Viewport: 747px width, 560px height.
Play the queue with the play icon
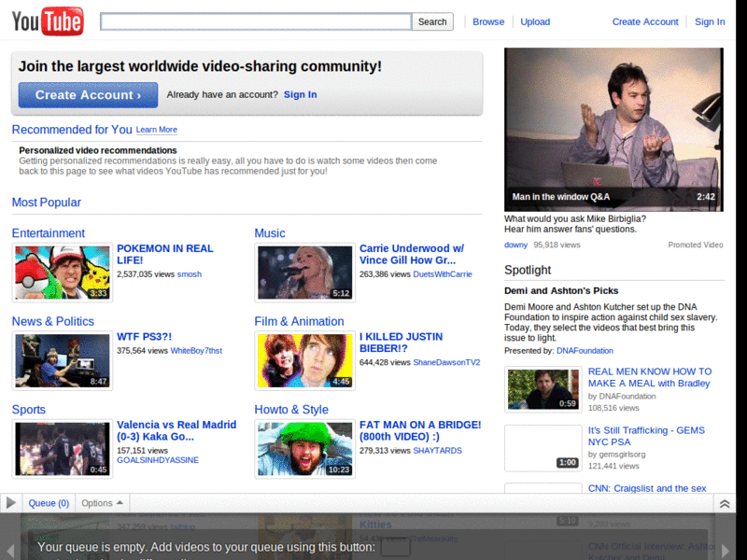click(11, 503)
